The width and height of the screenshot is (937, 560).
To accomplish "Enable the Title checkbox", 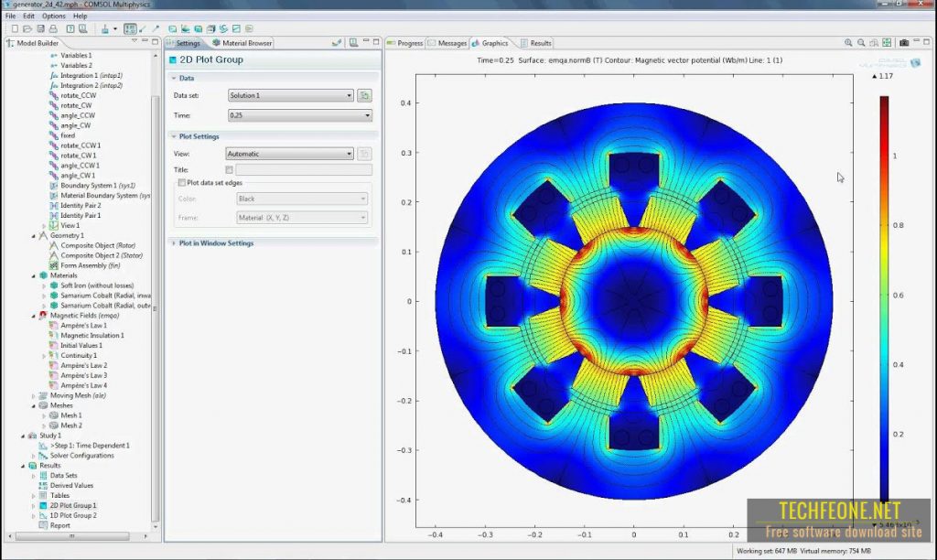I will tap(230, 169).
